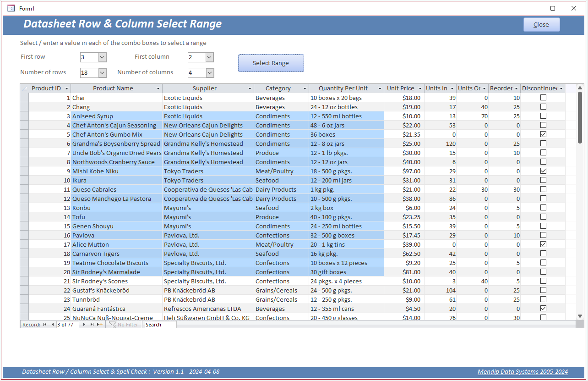This screenshot has width=588, height=381.
Task: Click the current record number field
Action: (67, 325)
